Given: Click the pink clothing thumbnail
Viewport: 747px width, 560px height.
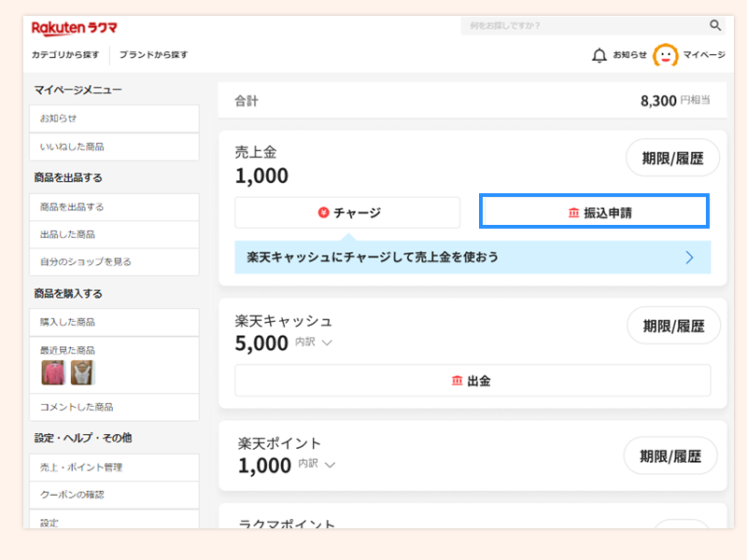Looking at the screenshot, I should pyautogui.click(x=53, y=372).
